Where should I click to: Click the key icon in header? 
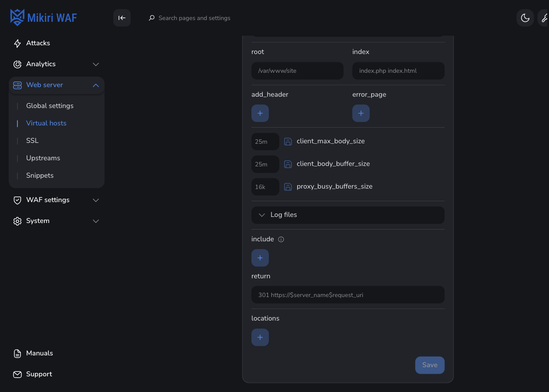(544, 18)
